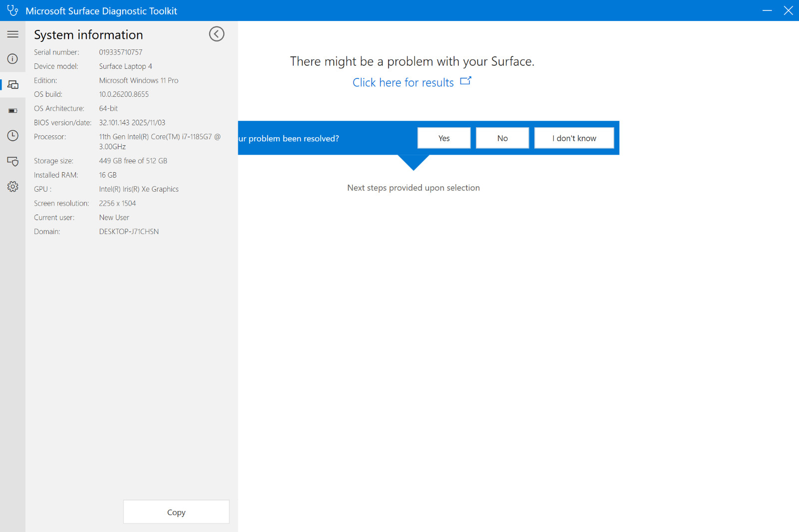Open the Settings gear icon
The height and width of the screenshot is (532, 799).
[x=13, y=187]
